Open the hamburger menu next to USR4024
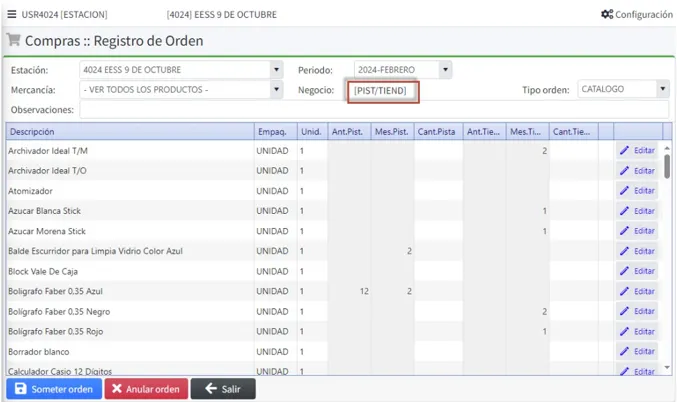677x402 pixels. coord(12,14)
